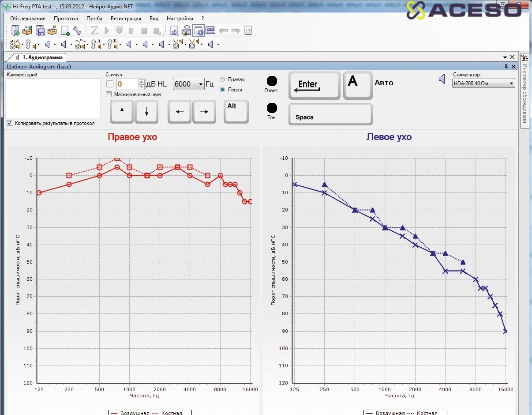Increase the stimulus дБ HL spinner value
Screen dimensions: 532x415
coord(141,82)
